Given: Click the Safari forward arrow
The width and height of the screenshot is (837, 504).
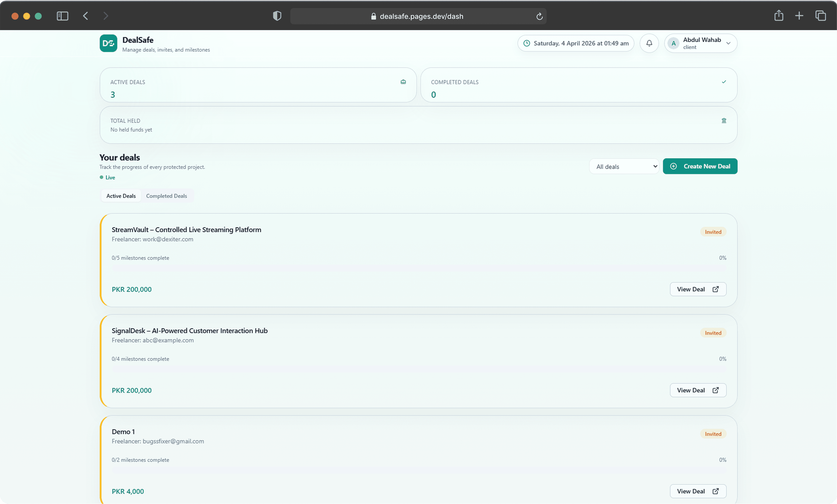Looking at the screenshot, I should coord(106,16).
